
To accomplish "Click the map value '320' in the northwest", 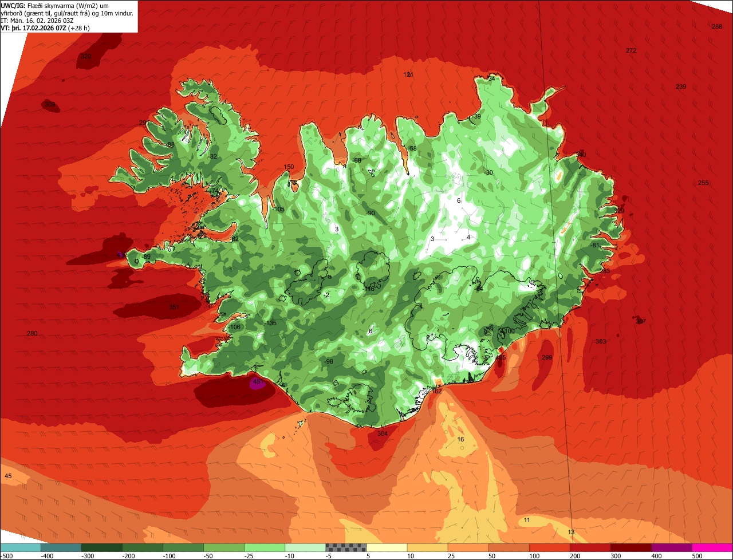I will 86,56.
